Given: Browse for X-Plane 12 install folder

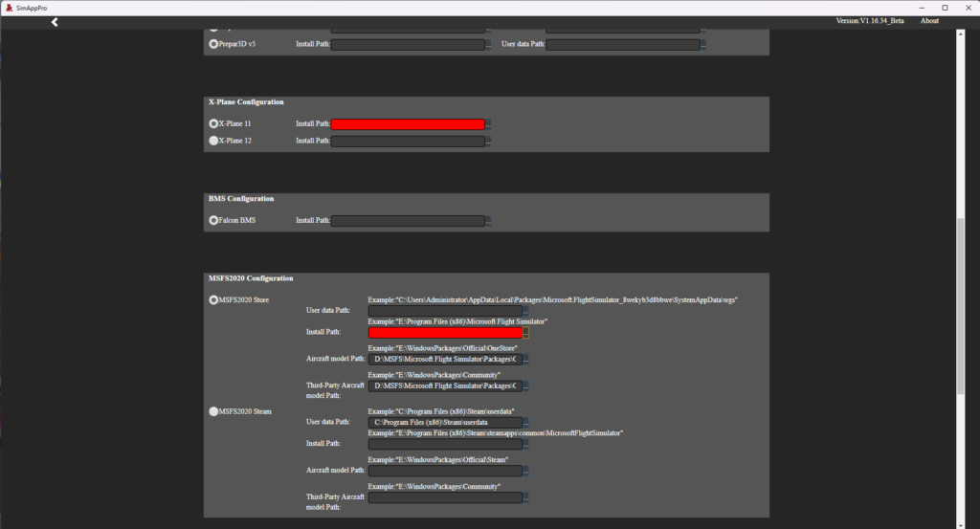Looking at the screenshot, I should click(x=488, y=142).
